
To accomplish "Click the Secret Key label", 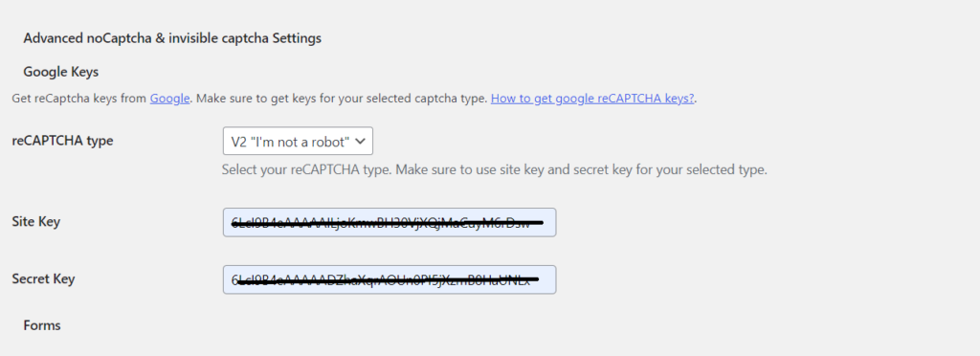I will 43,278.
